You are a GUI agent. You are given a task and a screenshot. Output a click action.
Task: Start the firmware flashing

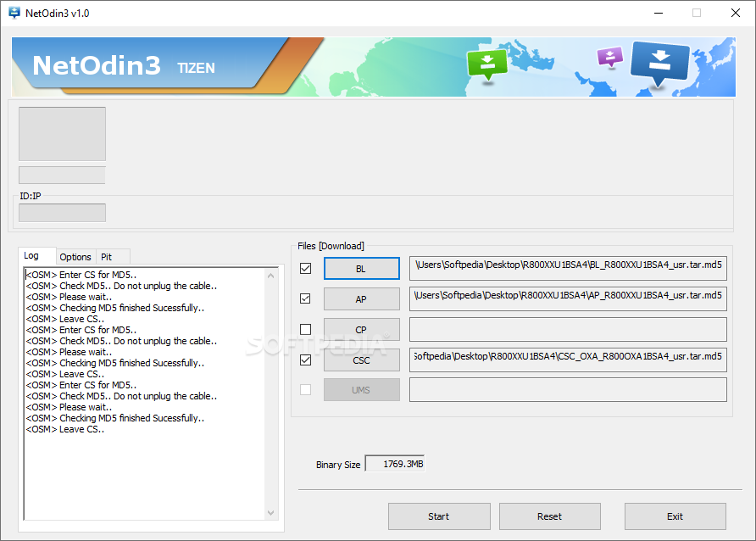pos(439,516)
